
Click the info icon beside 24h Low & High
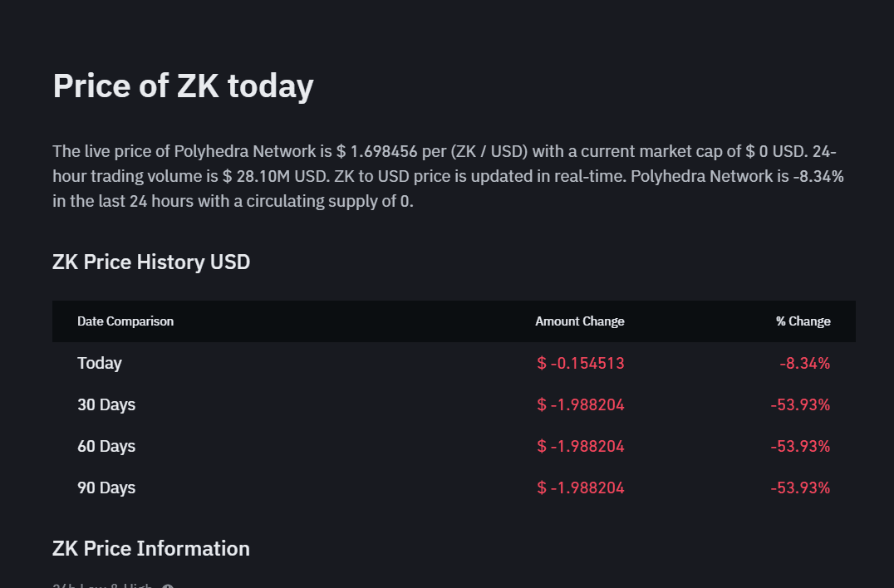point(168,586)
